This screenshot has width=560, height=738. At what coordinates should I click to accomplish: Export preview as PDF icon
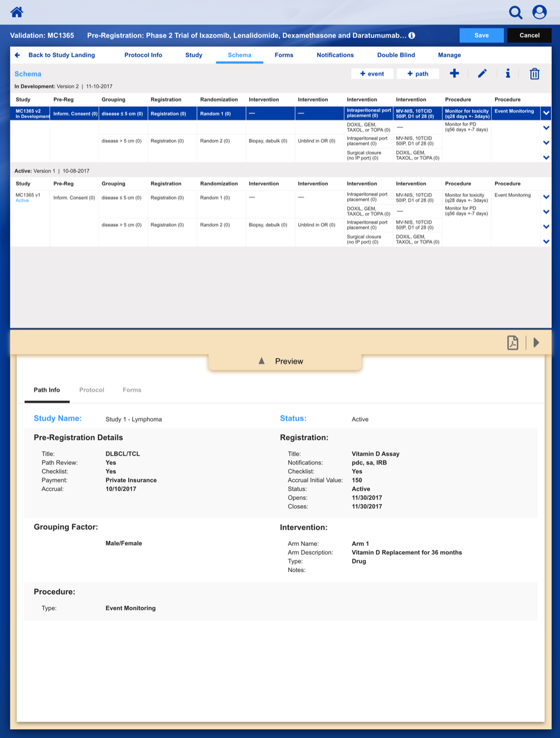click(513, 342)
